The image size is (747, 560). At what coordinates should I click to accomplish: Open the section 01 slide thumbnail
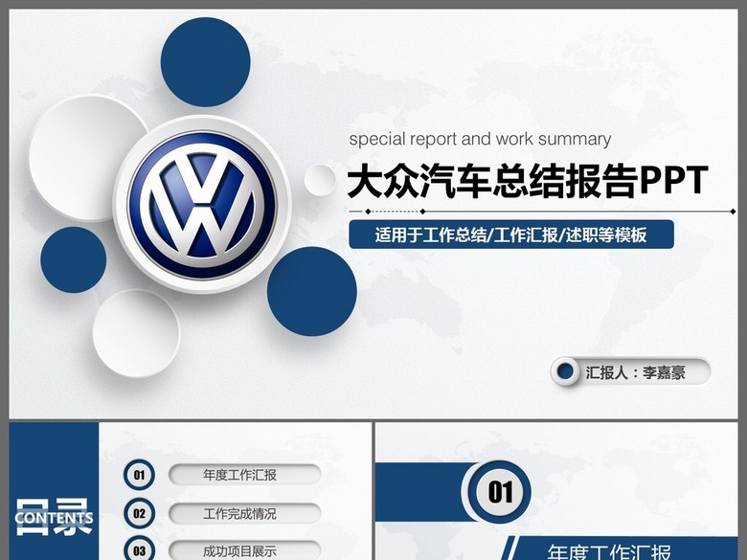(556, 491)
